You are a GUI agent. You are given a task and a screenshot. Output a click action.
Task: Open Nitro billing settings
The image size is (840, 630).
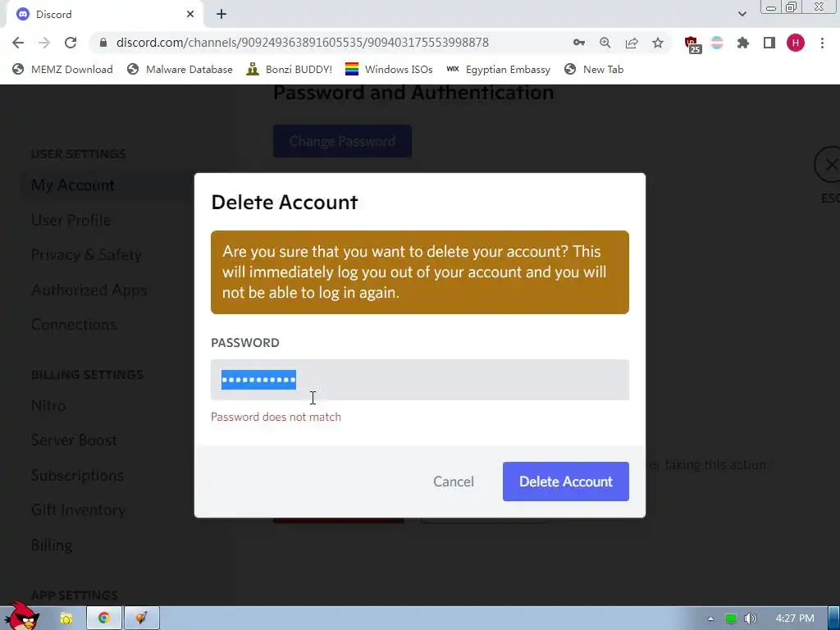click(48, 405)
